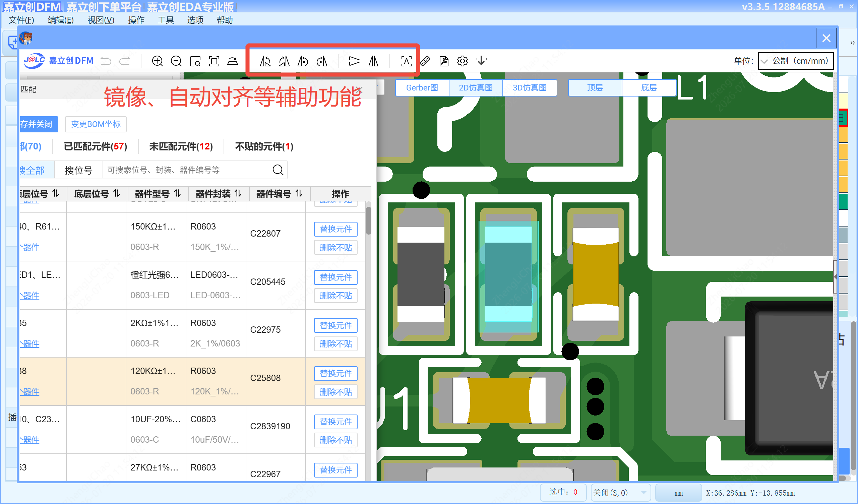
Task: Choose the 搜位号 search mode
Action: click(x=79, y=170)
